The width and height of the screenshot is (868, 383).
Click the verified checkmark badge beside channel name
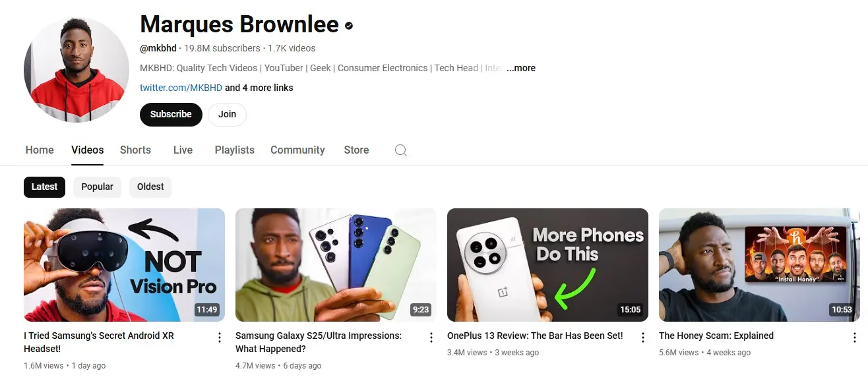coord(349,26)
